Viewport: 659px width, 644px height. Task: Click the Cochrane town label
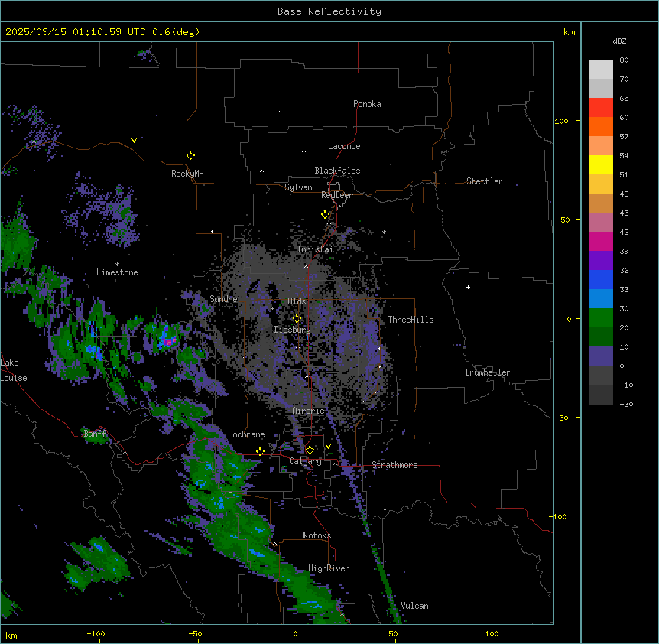pyautogui.click(x=246, y=434)
